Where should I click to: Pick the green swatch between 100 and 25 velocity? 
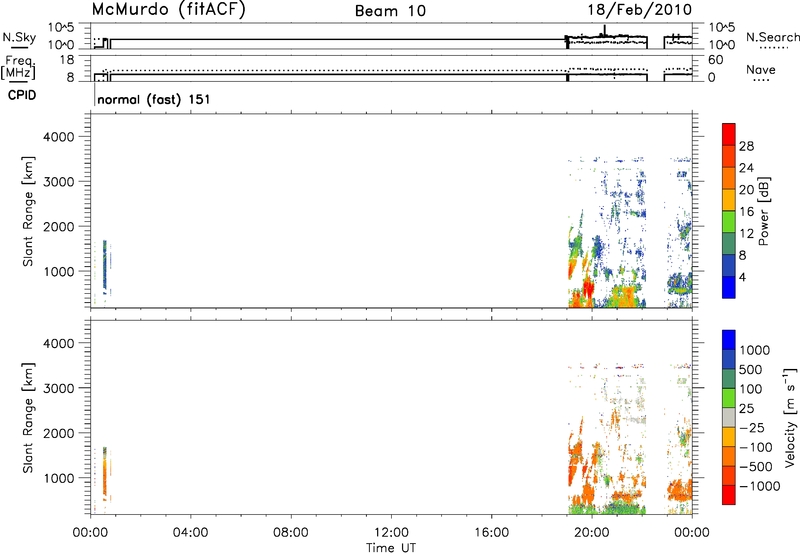coord(729,398)
